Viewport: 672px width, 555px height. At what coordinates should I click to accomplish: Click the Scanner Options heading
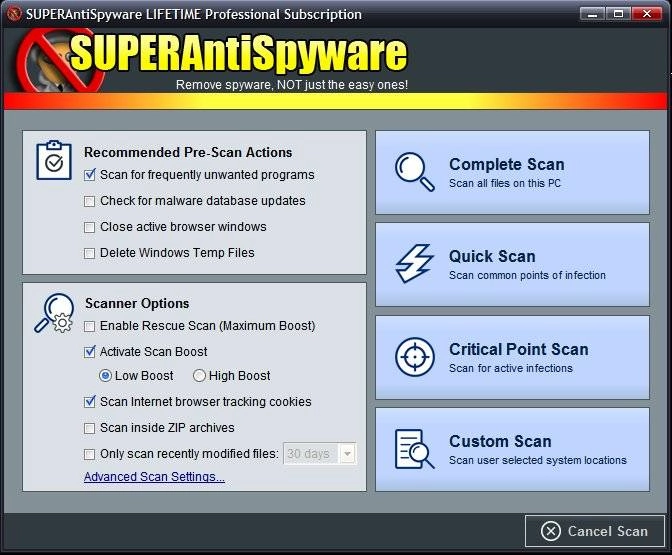point(137,303)
